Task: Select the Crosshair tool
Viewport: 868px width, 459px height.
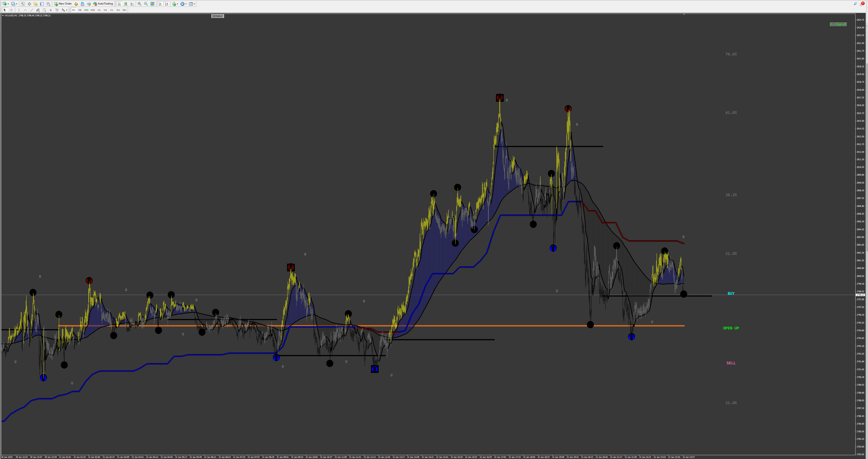Action: (11, 10)
